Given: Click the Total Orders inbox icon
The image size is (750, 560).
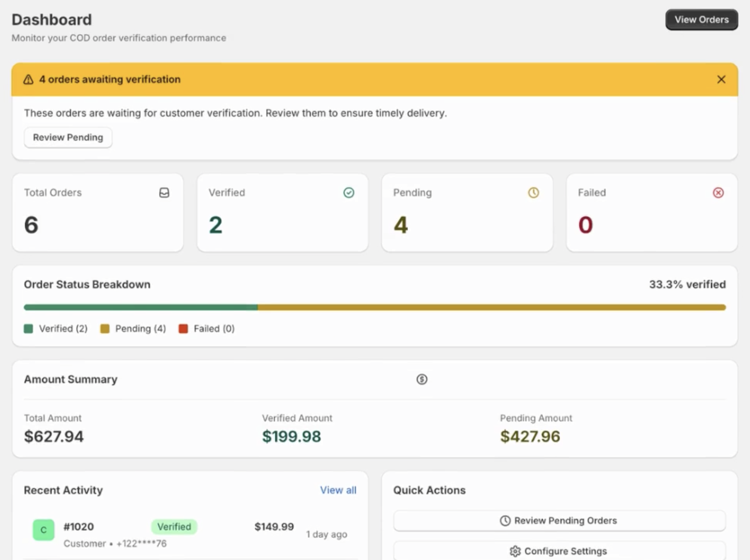Looking at the screenshot, I should pos(164,193).
